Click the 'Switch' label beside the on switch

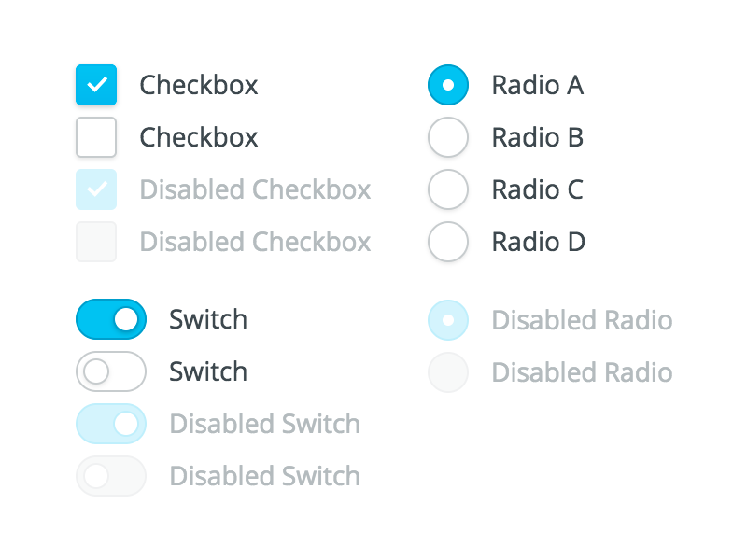tap(208, 320)
